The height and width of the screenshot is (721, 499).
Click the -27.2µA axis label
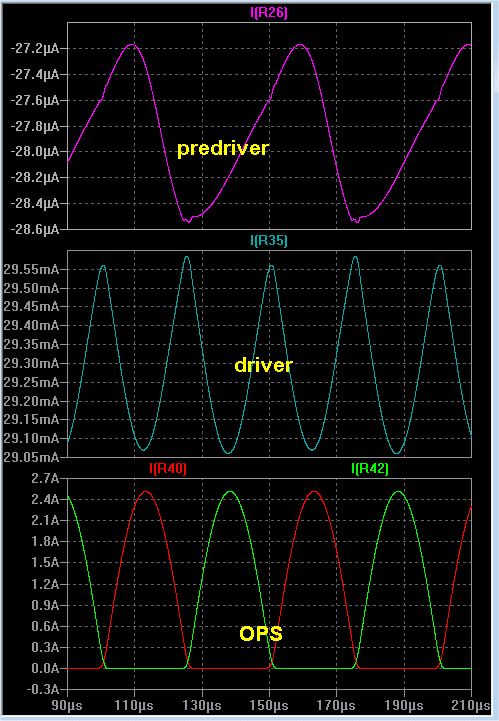(x=35, y=48)
